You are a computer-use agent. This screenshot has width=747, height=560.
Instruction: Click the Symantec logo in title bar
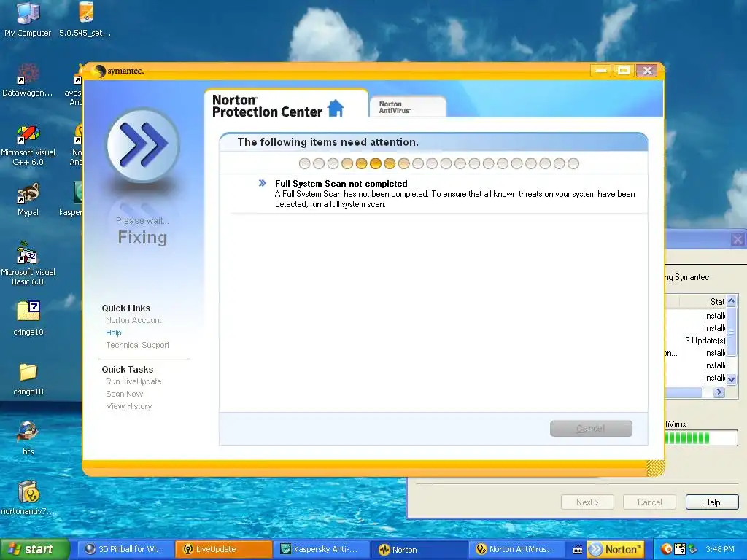(x=118, y=71)
